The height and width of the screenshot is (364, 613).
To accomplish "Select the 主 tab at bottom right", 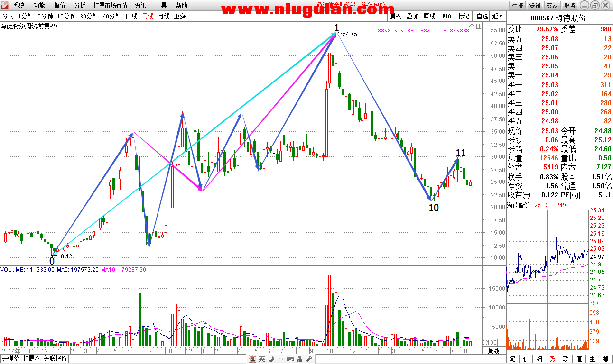I will point(592,359).
